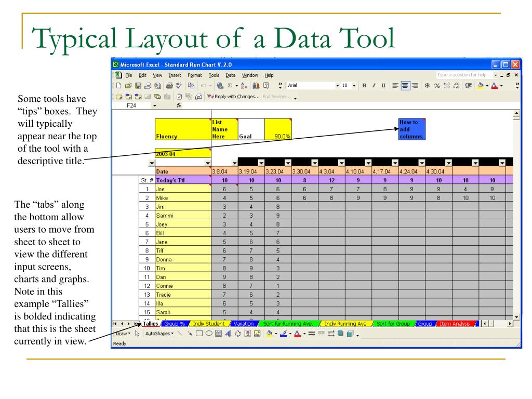Open the Draw dropdown menu
The height and width of the screenshot is (399, 532).
pyautogui.click(x=123, y=334)
